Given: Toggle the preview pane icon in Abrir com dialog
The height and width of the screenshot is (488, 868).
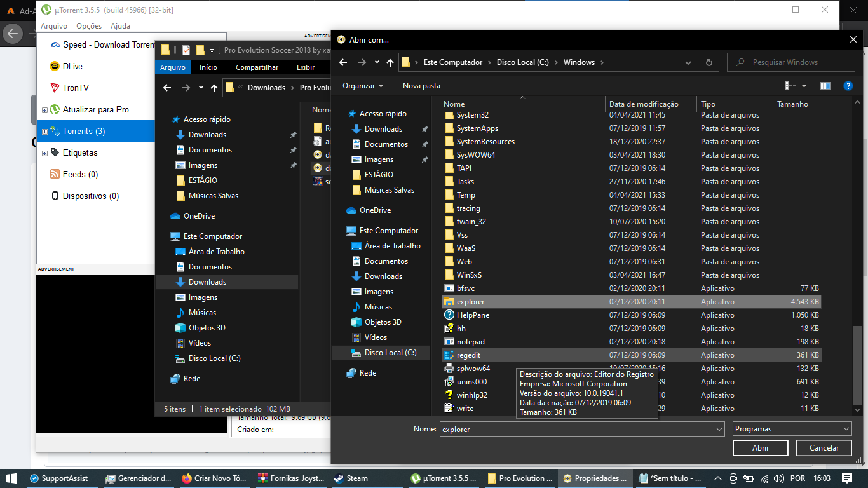Looking at the screenshot, I should coord(825,86).
